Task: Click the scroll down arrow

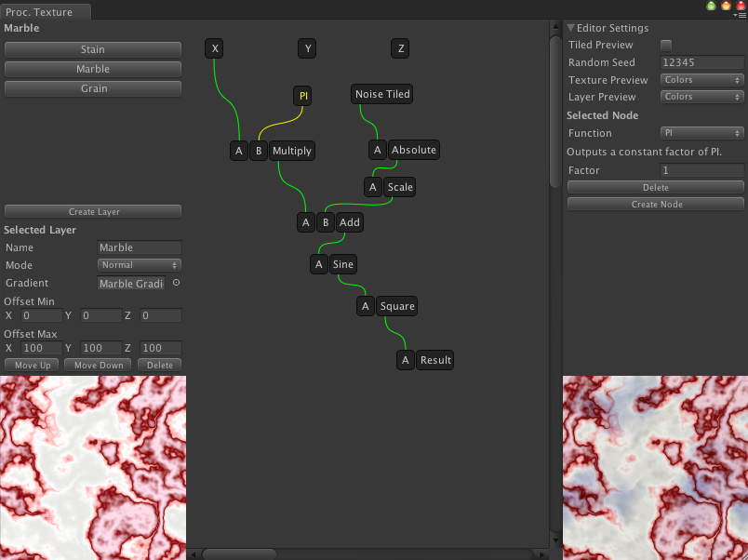Action: coord(555,540)
